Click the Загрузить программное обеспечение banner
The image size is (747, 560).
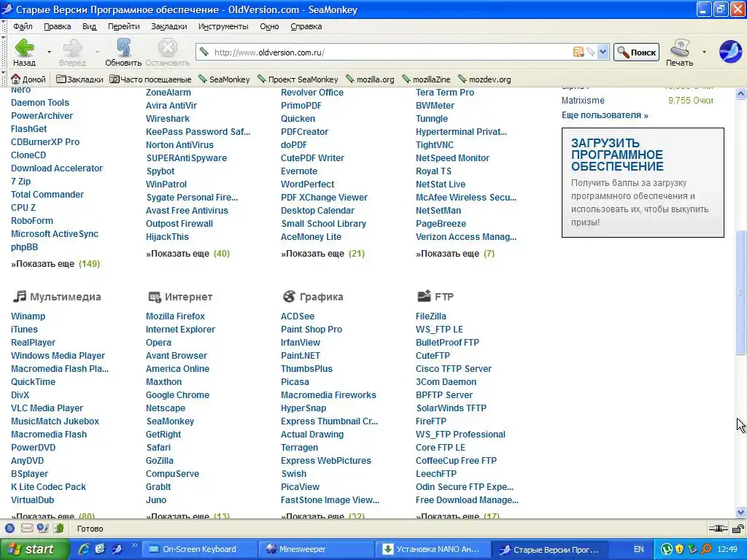point(643,182)
